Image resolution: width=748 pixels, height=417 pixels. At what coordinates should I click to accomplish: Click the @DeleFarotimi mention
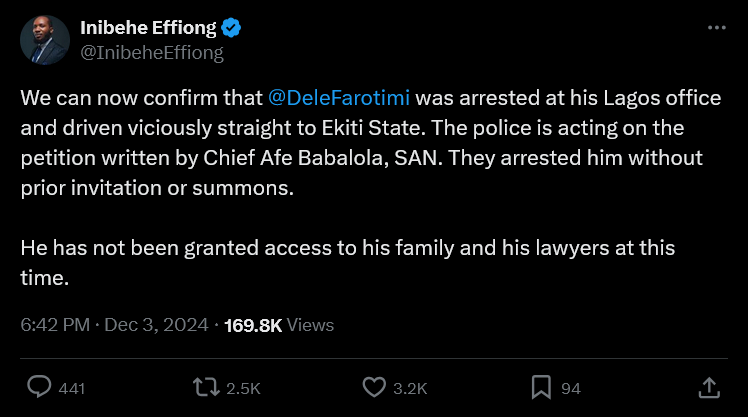341,99
